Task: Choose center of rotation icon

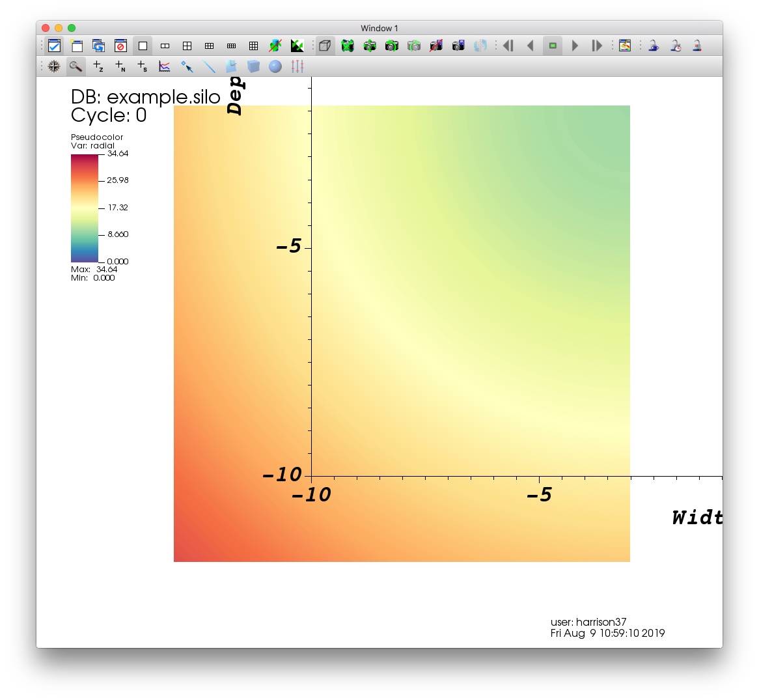Action: pyautogui.click(x=480, y=46)
